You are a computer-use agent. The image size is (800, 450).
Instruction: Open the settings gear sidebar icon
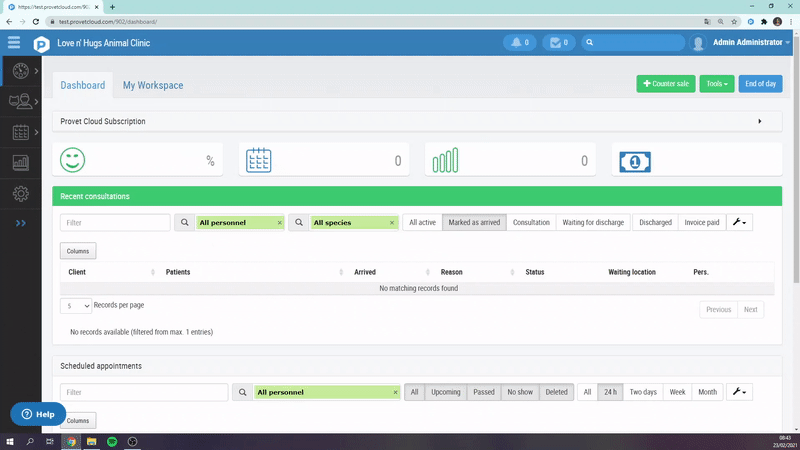pos(19,193)
